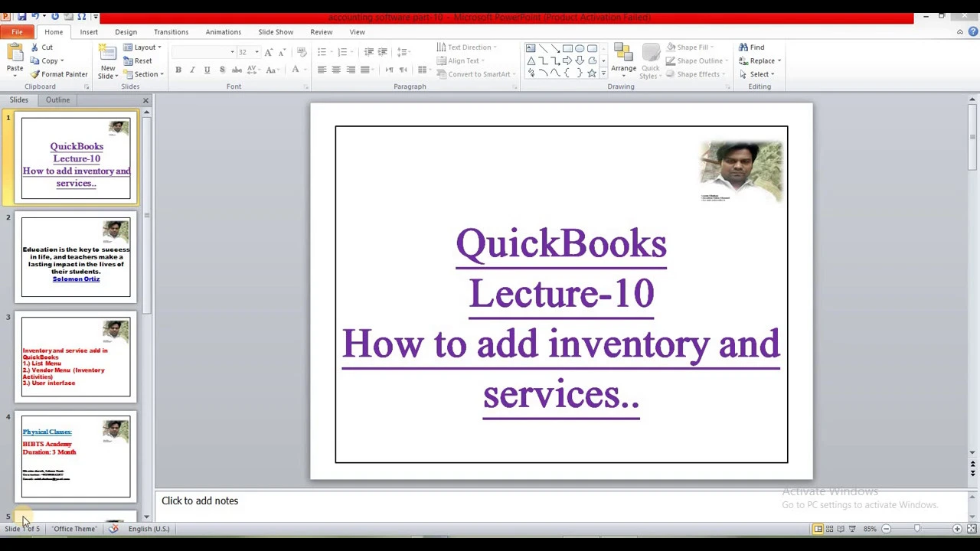This screenshot has width=980, height=551.
Task: Increase list indent level
Action: click(x=382, y=52)
